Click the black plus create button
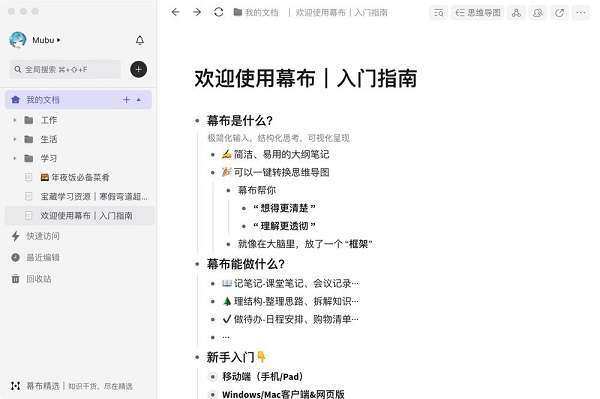 139,69
